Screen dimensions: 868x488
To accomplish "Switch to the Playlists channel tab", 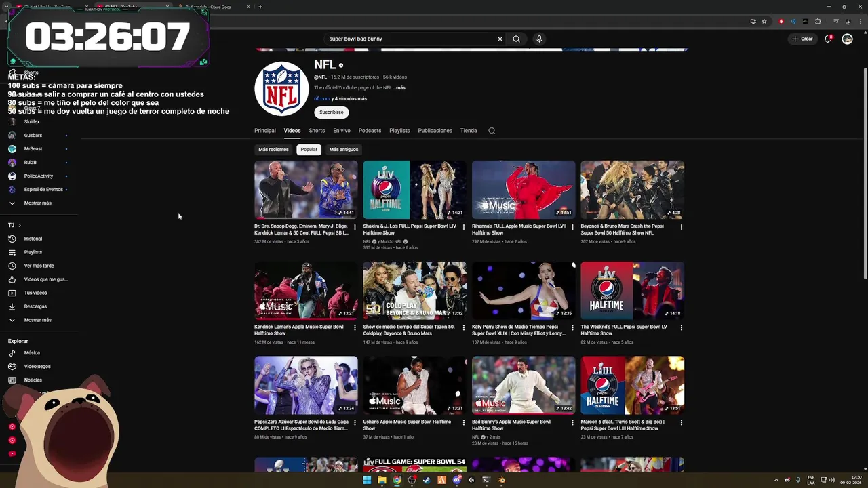I will (399, 131).
